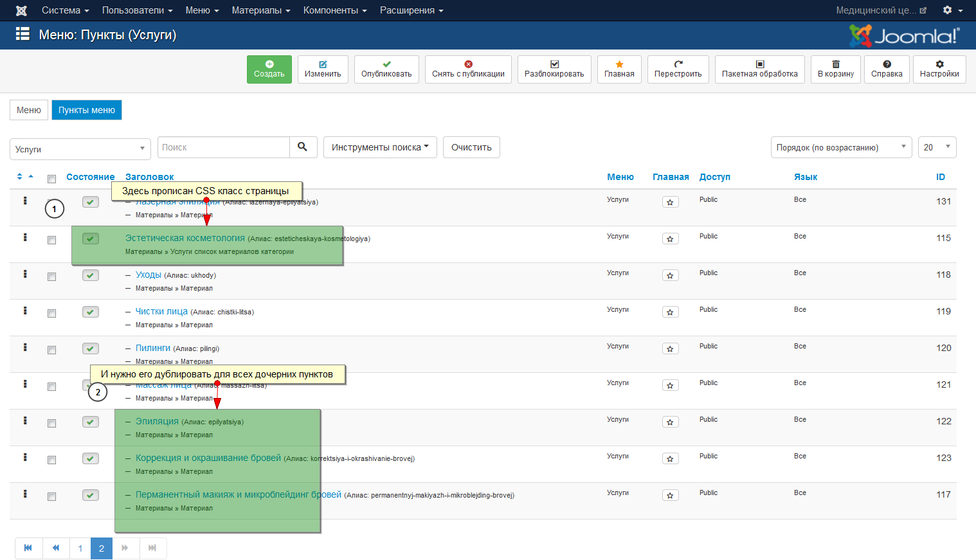Open the settings gear menu in top bar
The width and height of the screenshot is (976, 560).
pos(952,10)
